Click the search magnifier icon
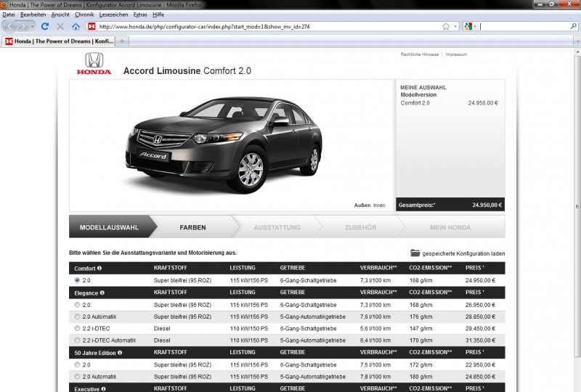Viewport: 581px width, 392px height. 573,26
